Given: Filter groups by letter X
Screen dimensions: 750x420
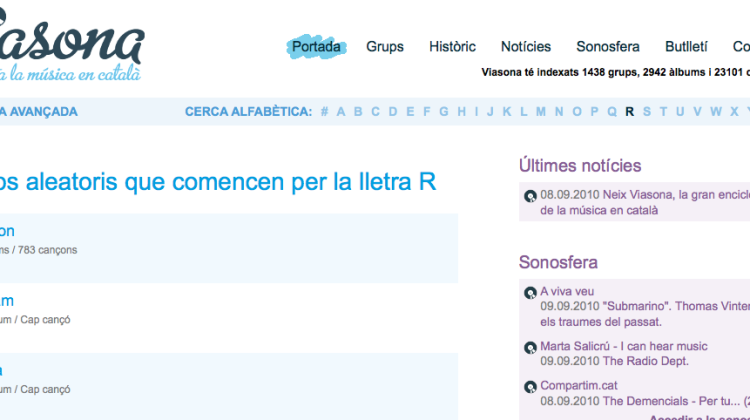Looking at the screenshot, I should coord(734,111).
